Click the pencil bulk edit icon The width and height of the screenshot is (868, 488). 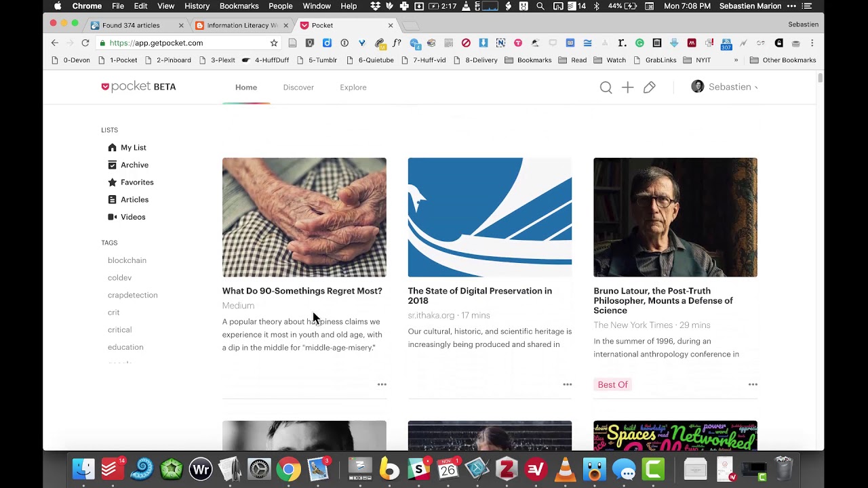pos(649,87)
